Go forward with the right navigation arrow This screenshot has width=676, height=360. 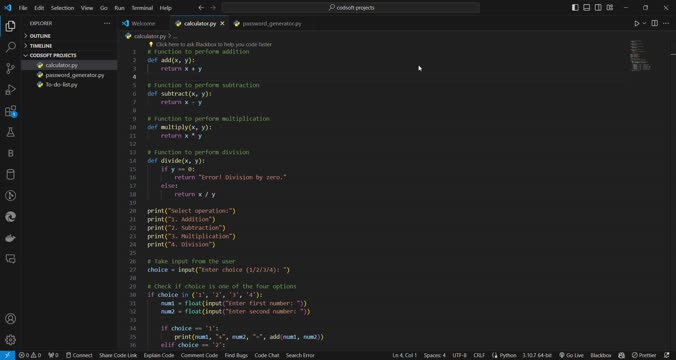213,8
